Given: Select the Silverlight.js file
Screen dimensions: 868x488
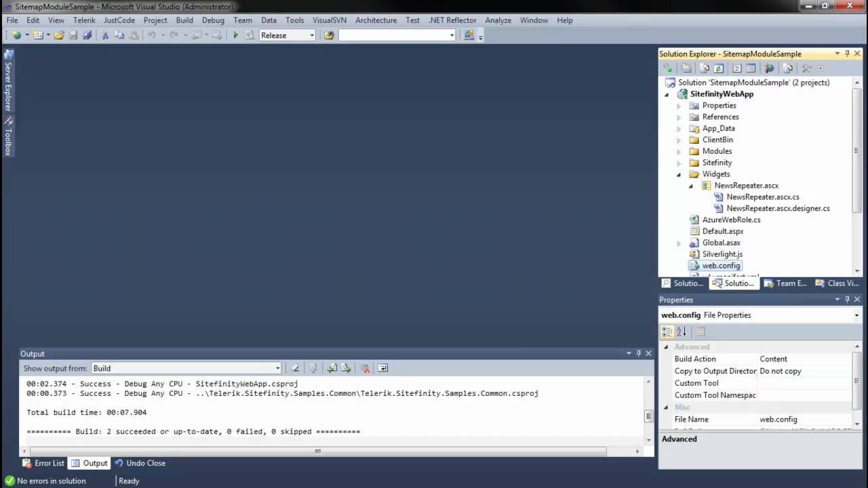Looking at the screenshot, I should tap(722, 254).
